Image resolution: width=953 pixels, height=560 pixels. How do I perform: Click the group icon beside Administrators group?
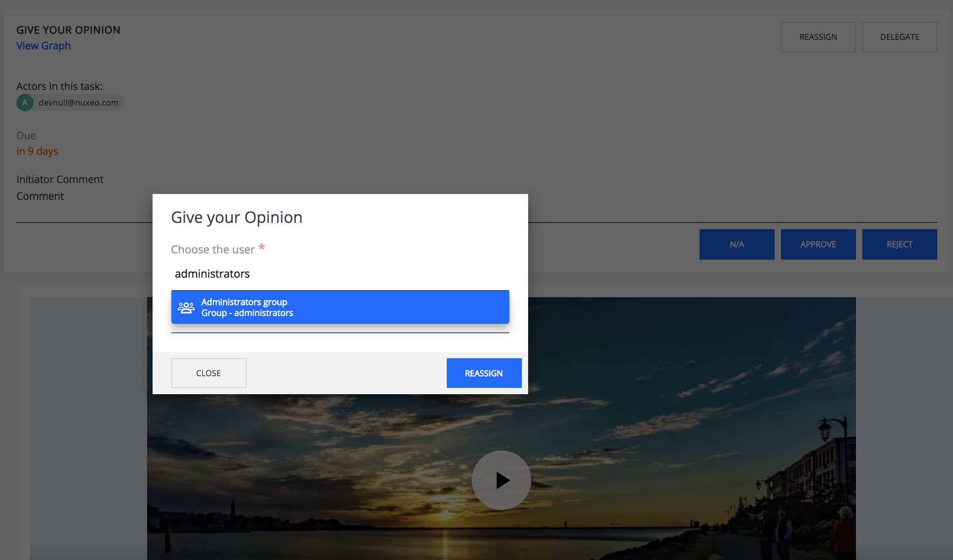point(186,308)
